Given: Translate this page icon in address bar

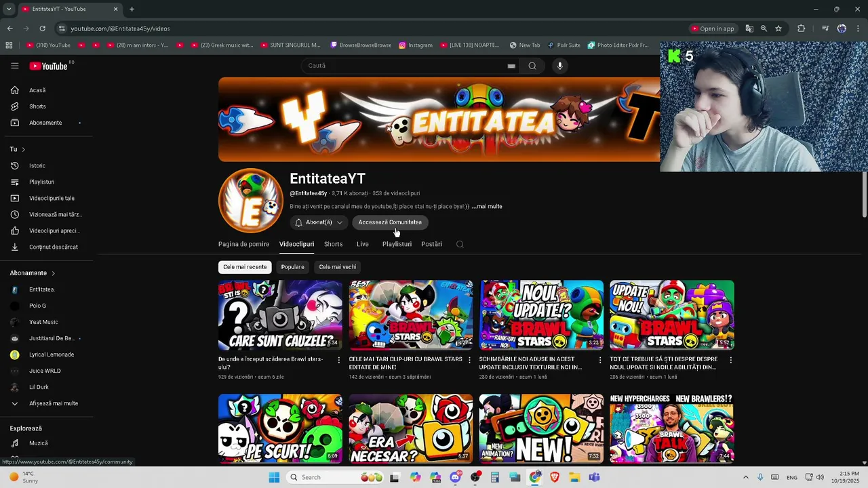Looking at the screenshot, I should point(749,28).
